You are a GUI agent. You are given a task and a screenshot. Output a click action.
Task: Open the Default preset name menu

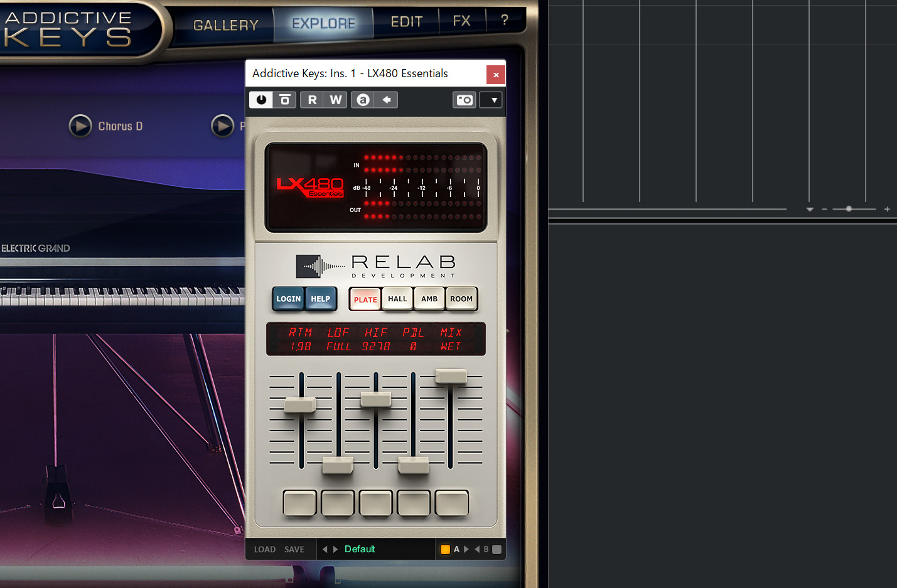tap(360, 549)
